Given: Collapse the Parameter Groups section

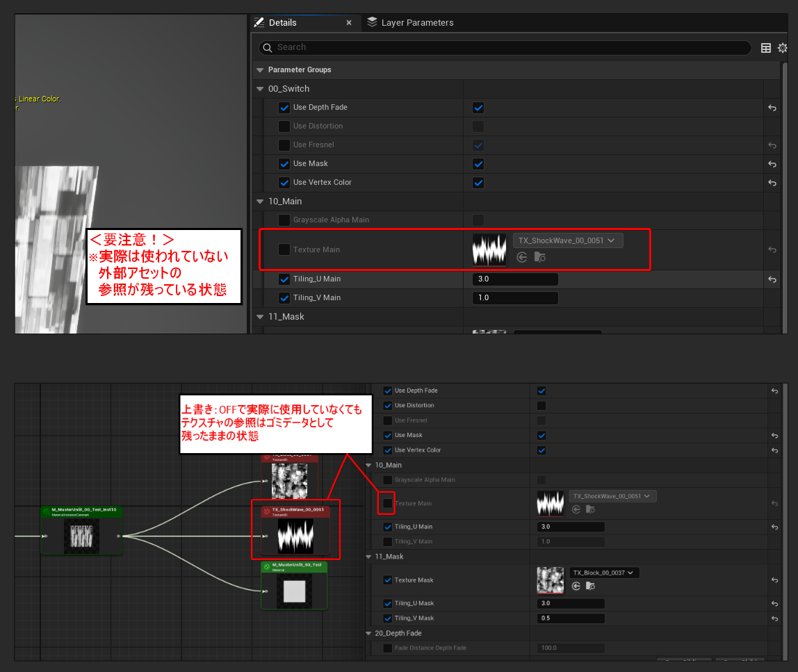Looking at the screenshot, I should 260,69.
